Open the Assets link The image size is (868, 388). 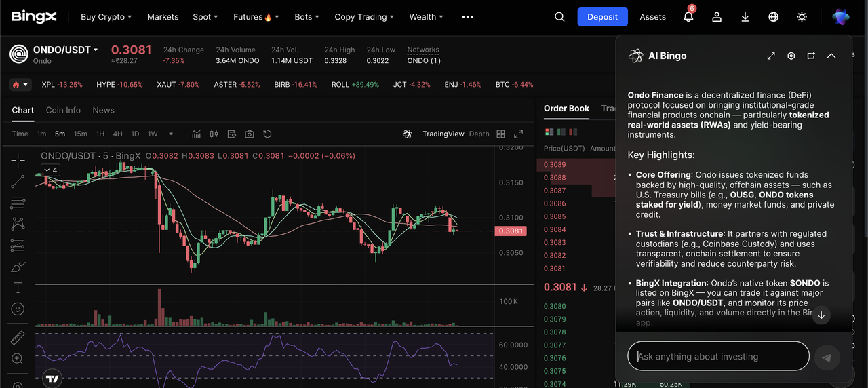652,17
